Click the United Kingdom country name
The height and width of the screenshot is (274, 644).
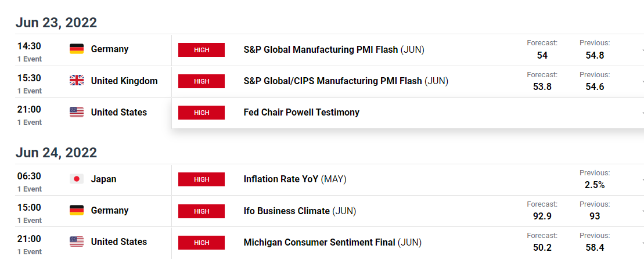[124, 81]
